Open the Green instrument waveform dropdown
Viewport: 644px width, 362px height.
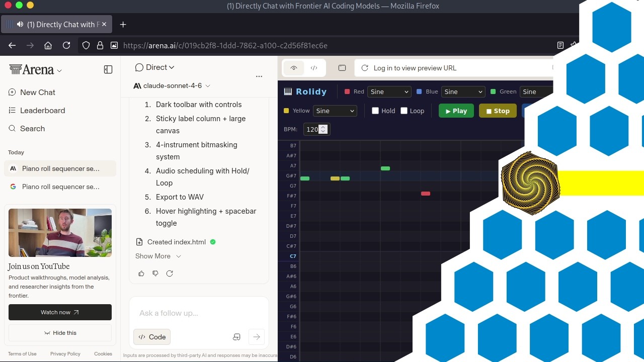(x=537, y=92)
